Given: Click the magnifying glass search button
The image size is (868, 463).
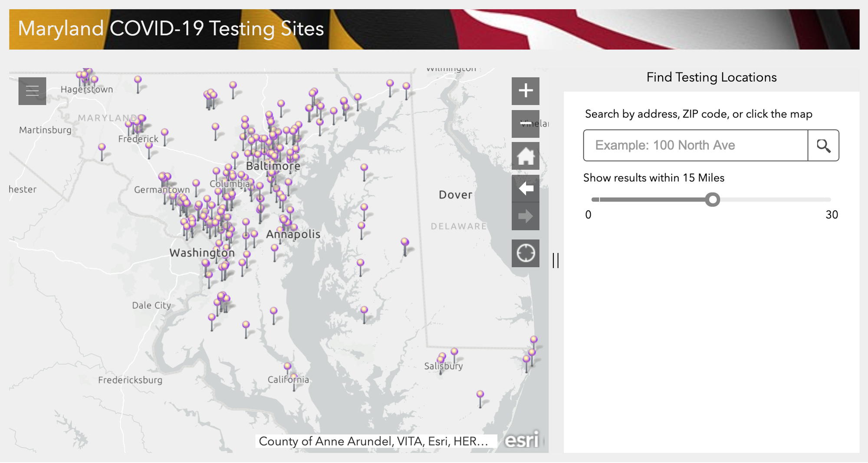Looking at the screenshot, I should (823, 145).
